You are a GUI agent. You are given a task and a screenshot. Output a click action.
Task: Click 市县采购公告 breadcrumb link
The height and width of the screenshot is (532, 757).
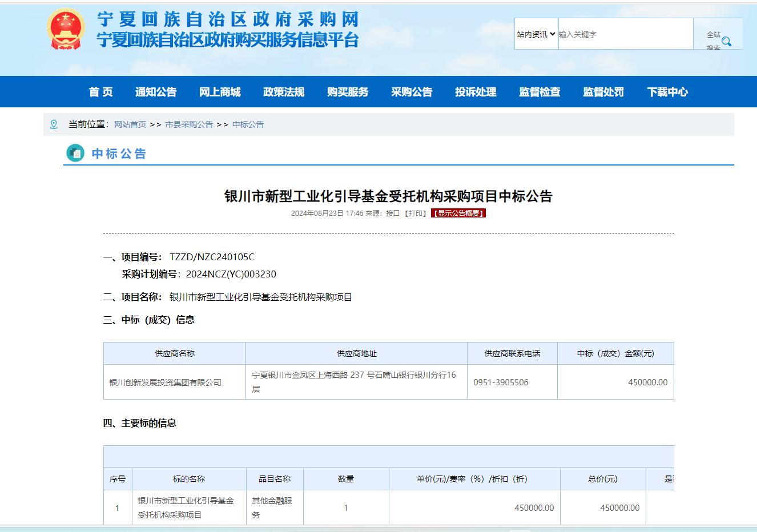189,124
